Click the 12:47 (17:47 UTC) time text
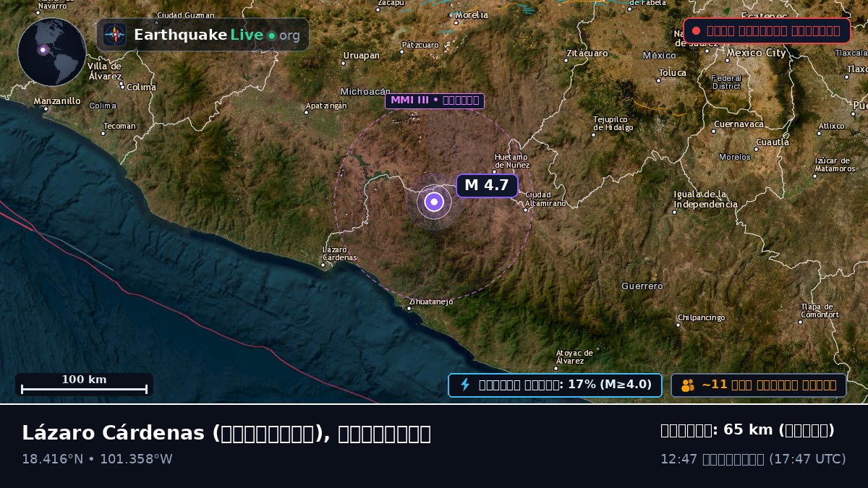The height and width of the screenshot is (488, 868). pos(753,459)
